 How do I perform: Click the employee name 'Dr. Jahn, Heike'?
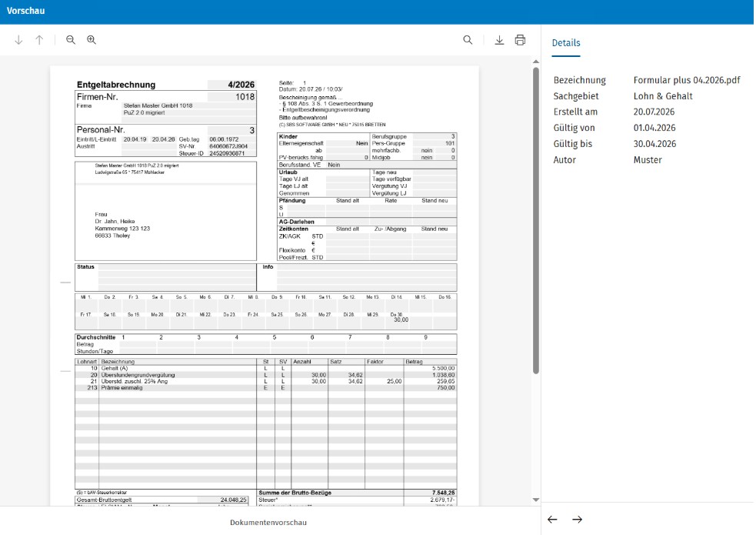pos(115,222)
